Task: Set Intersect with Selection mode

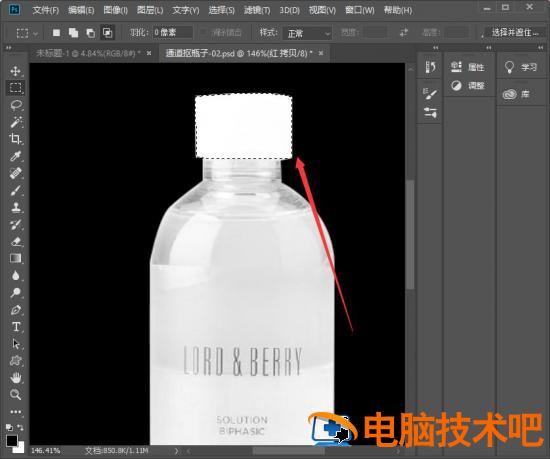Action: coord(107,33)
